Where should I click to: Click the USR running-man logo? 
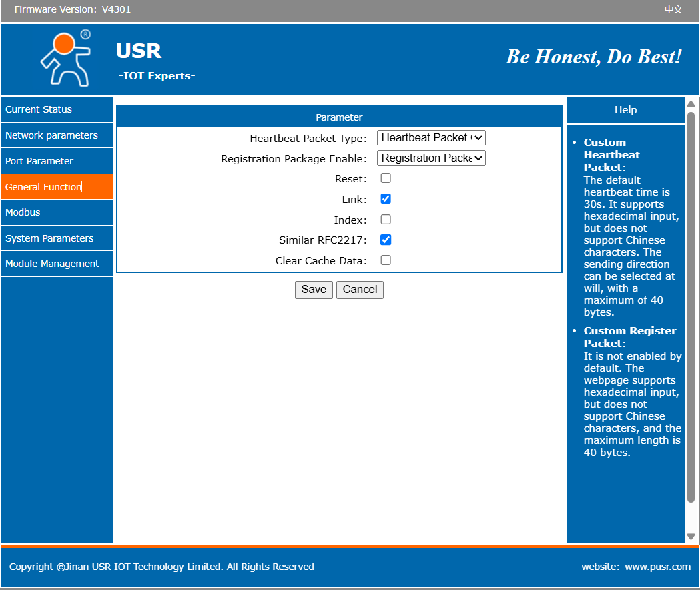tap(65, 58)
